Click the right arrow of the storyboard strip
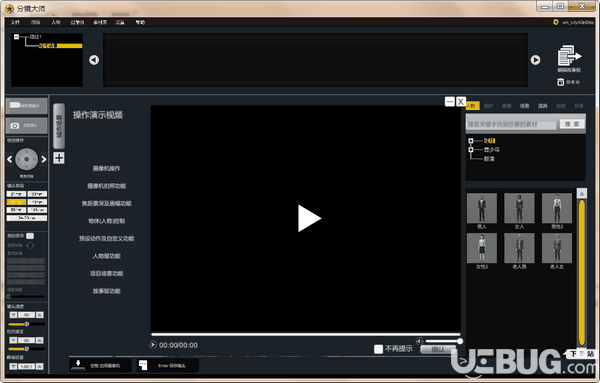Screen dimensions: 600x383 535,60
